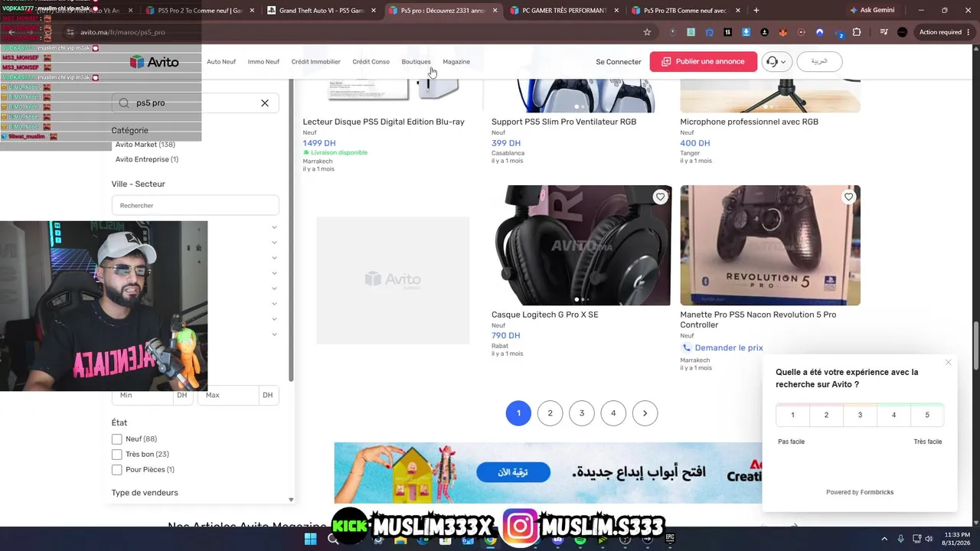
Task: Check the 'Pour Pièces (1)' condition filter
Action: click(x=117, y=470)
